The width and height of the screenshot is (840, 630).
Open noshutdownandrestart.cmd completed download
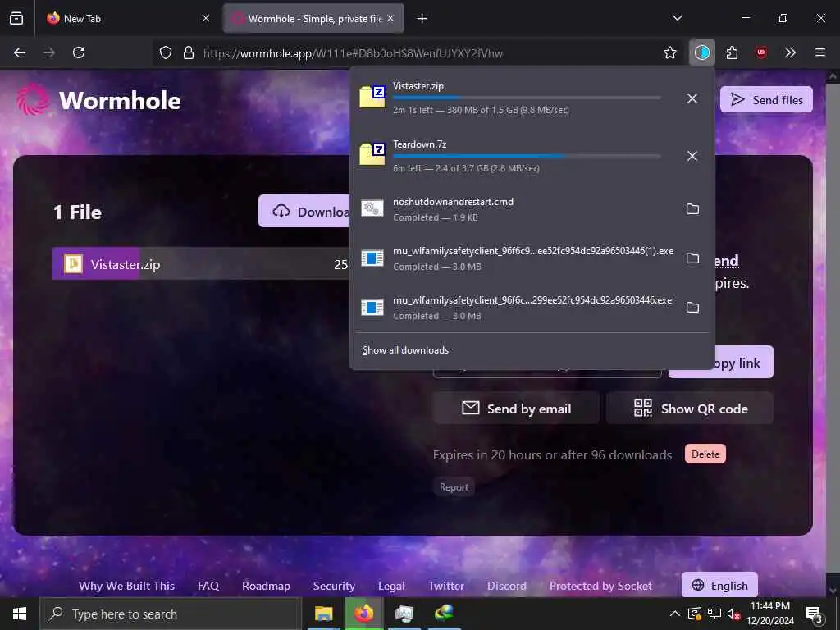click(x=514, y=209)
